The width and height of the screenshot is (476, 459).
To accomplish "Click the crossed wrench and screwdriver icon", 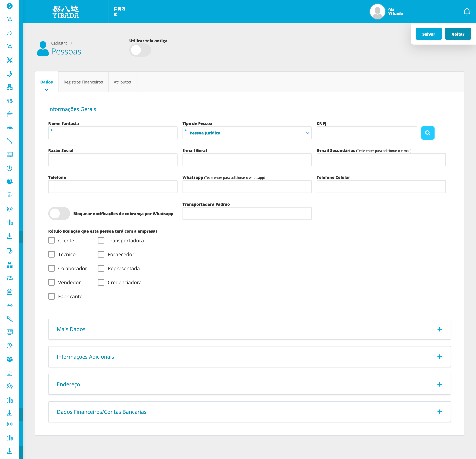I will [x=9, y=60].
